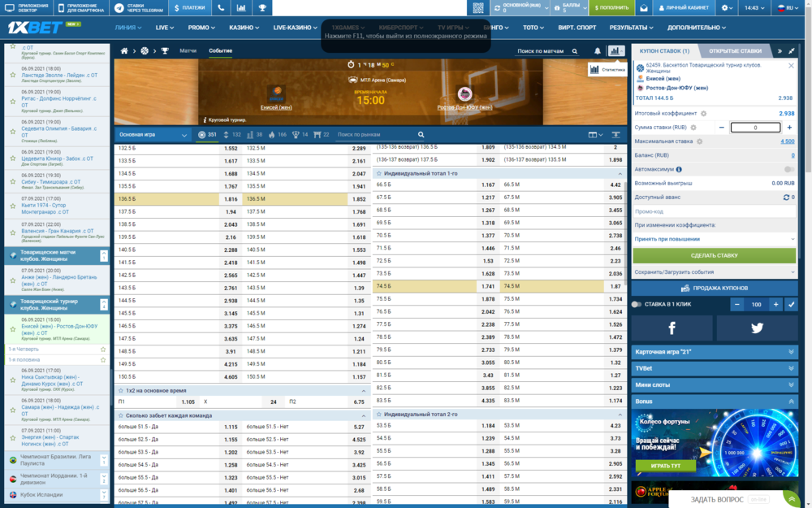Select the flame filter with 166 markets
The image size is (812, 508).
pos(272,135)
